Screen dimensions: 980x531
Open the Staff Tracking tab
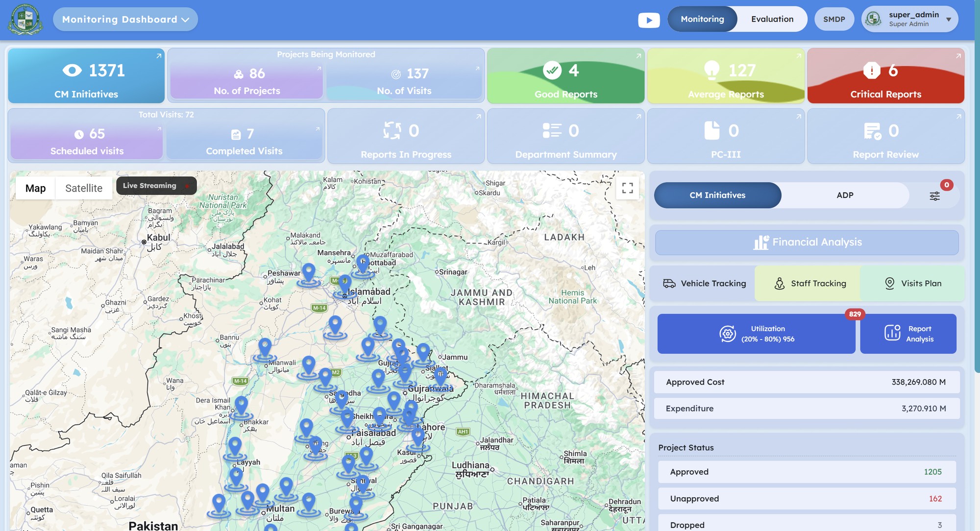point(810,283)
